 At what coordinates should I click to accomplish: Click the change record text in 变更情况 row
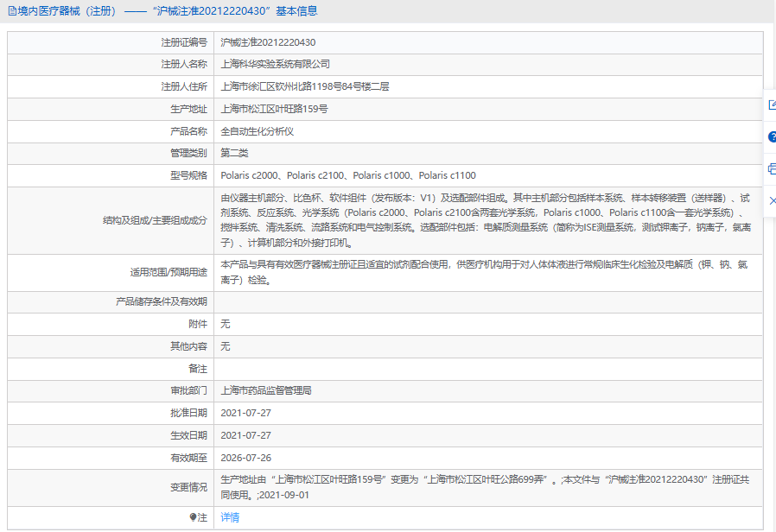(x=485, y=487)
